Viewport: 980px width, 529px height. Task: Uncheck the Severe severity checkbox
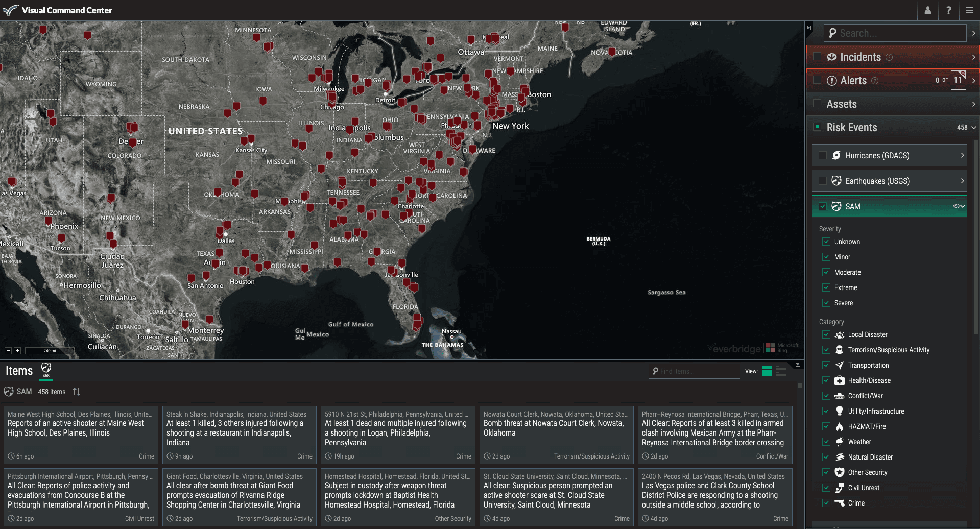click(x=826, y=303)
